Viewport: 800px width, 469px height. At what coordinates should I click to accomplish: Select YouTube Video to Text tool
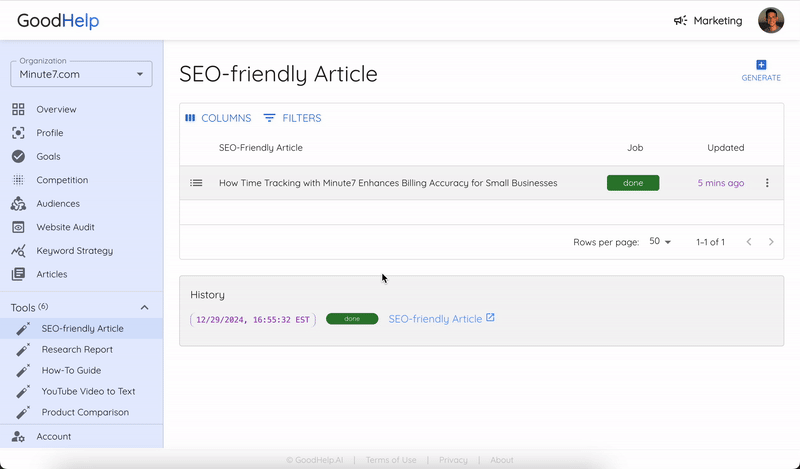click(x=88, y=391)
